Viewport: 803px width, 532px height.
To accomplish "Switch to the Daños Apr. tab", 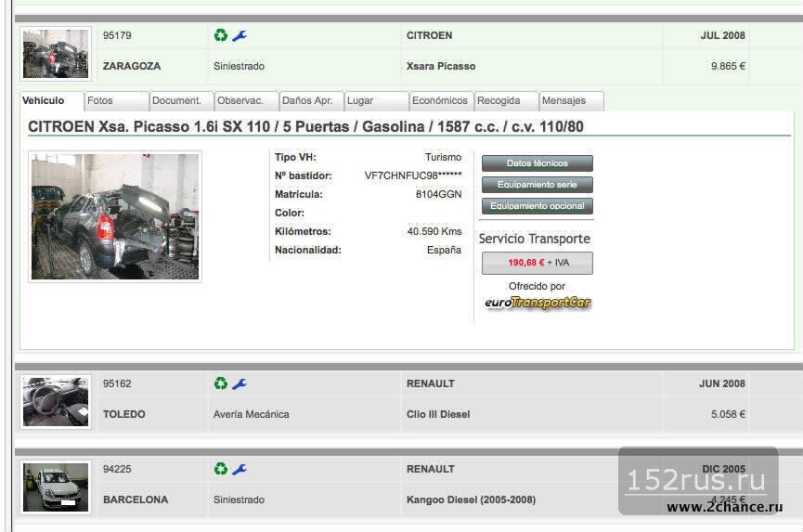I will 311,101.
